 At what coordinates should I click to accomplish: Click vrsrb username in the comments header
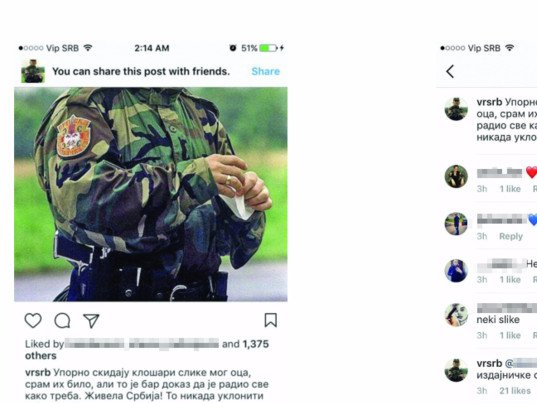(489, 102)
